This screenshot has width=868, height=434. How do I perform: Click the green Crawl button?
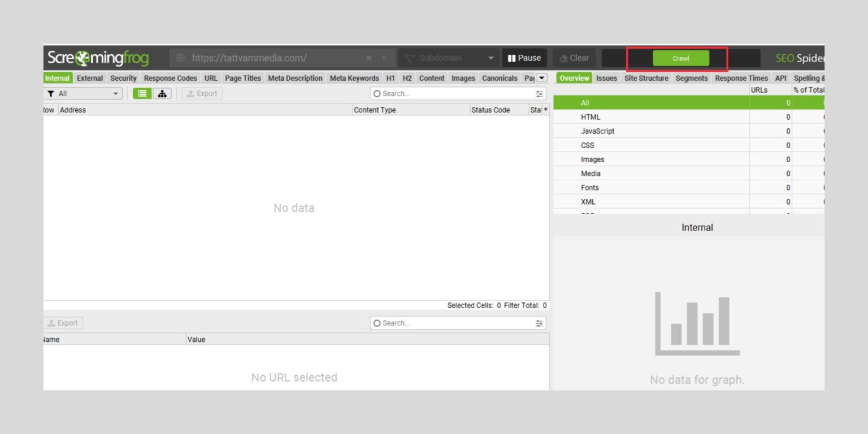pos(680,58)
